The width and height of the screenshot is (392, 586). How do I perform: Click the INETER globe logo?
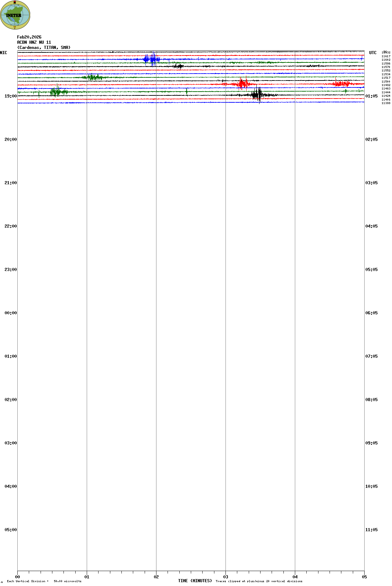pos(15,15)
